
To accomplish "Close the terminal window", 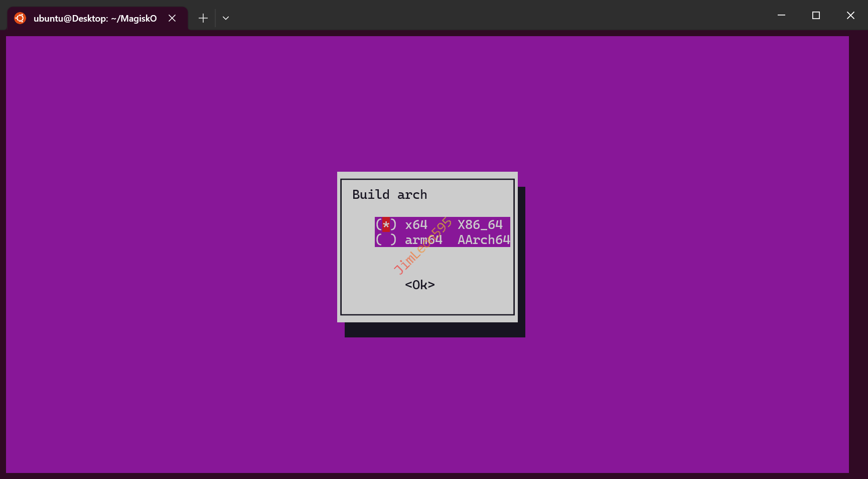I will (850, 15).
